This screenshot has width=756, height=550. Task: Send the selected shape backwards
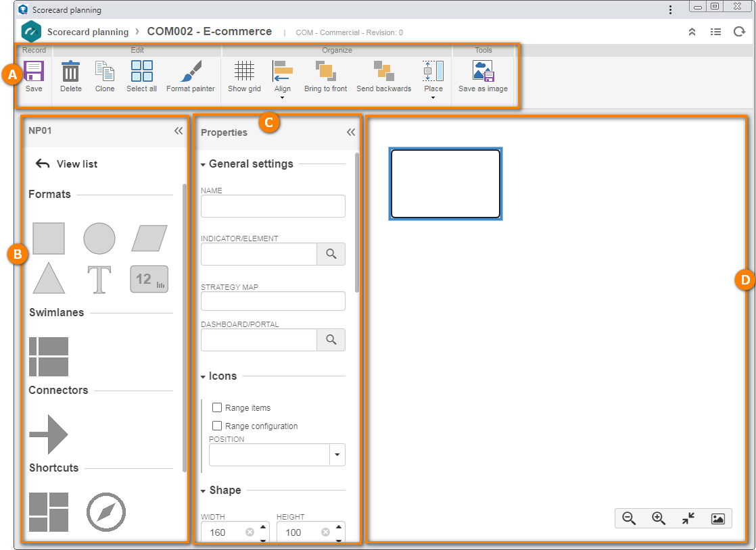click(x=384, y=76)
